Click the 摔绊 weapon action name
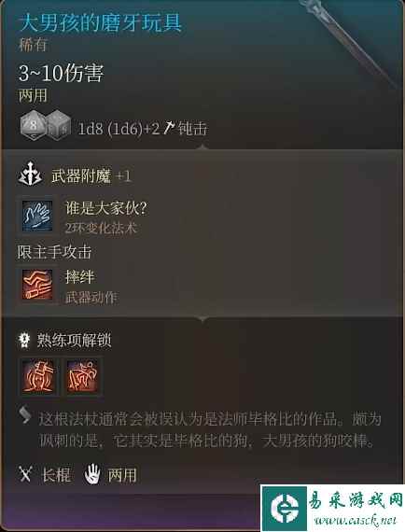Image resolution: width=405 pixels, height=532 pixels. 79,277
